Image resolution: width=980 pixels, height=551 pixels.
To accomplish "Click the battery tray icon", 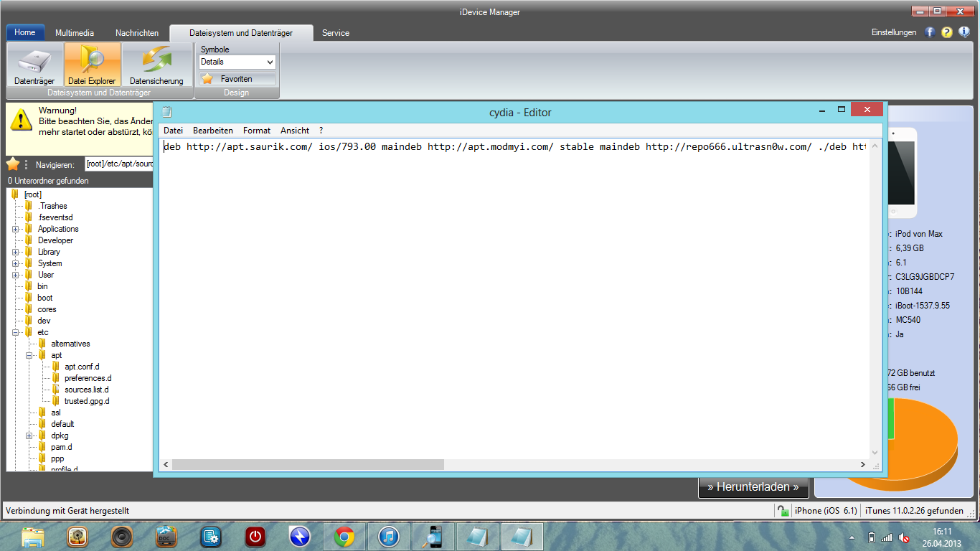I will coord(872,537).
